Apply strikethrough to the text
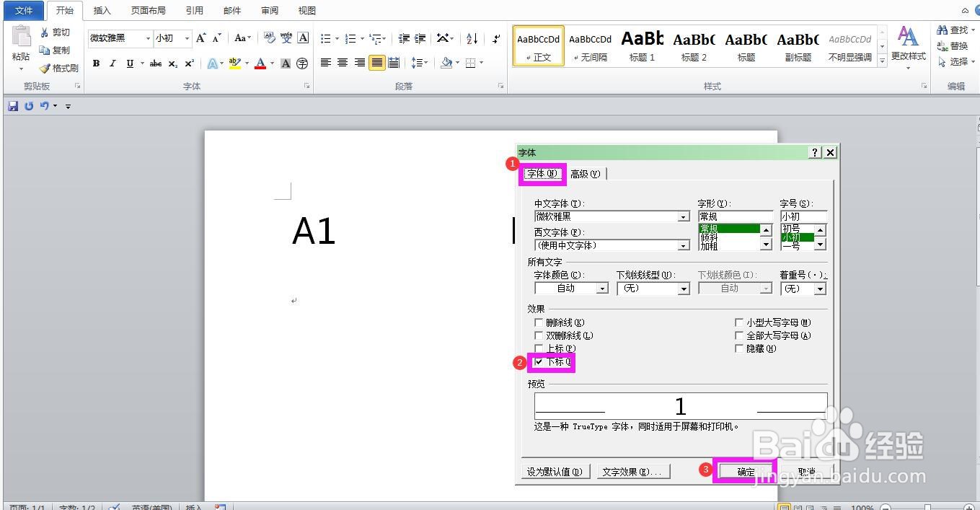This screenshot has width=980, height=510. click(156, 63)
